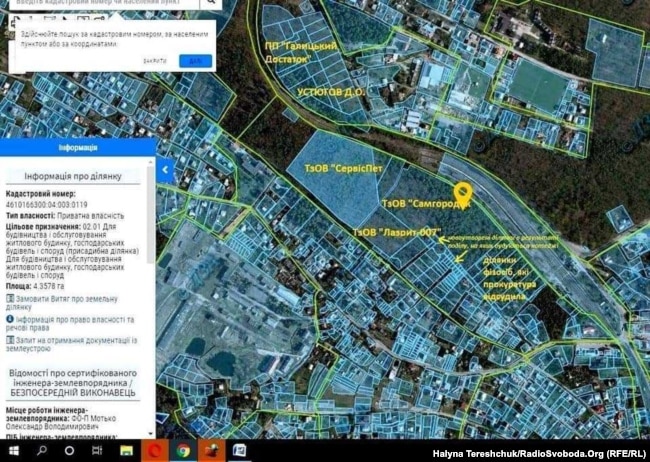Image resolution: width=650 pixels, height=462 pixels.
Task: Click the 'ФО-П Мотько Олександр Володимирович' text
Action: pyautogui.click(x=61, y=422)
